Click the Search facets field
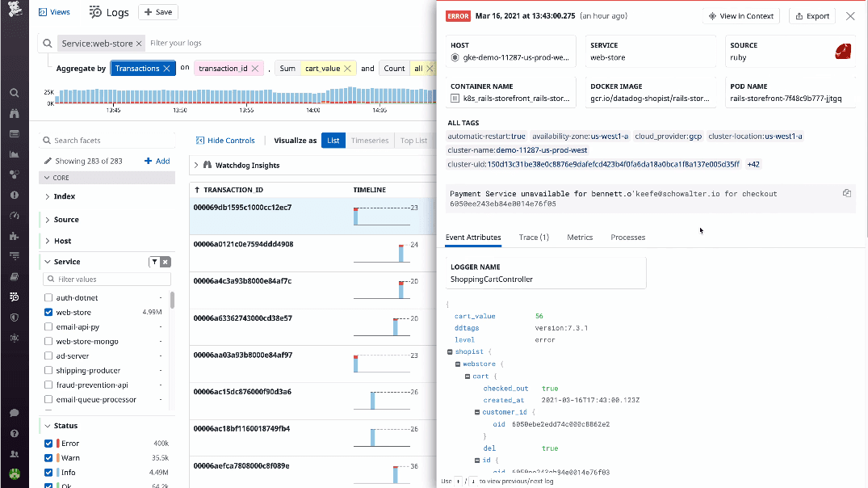 pos(107,140)
